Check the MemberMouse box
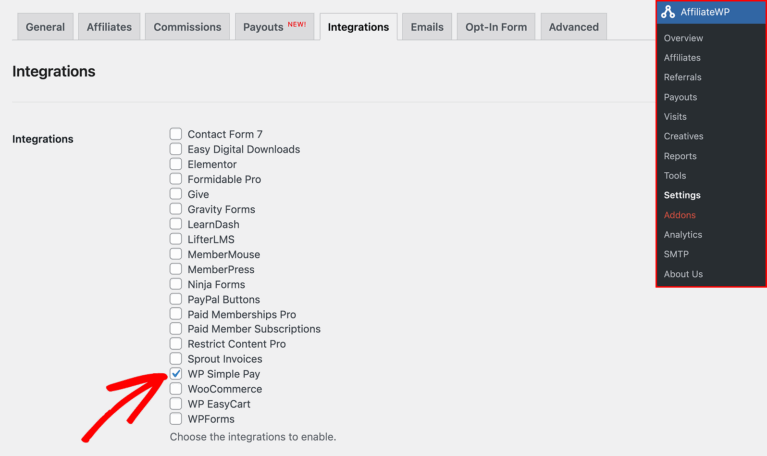 click(x=176, y=254)
